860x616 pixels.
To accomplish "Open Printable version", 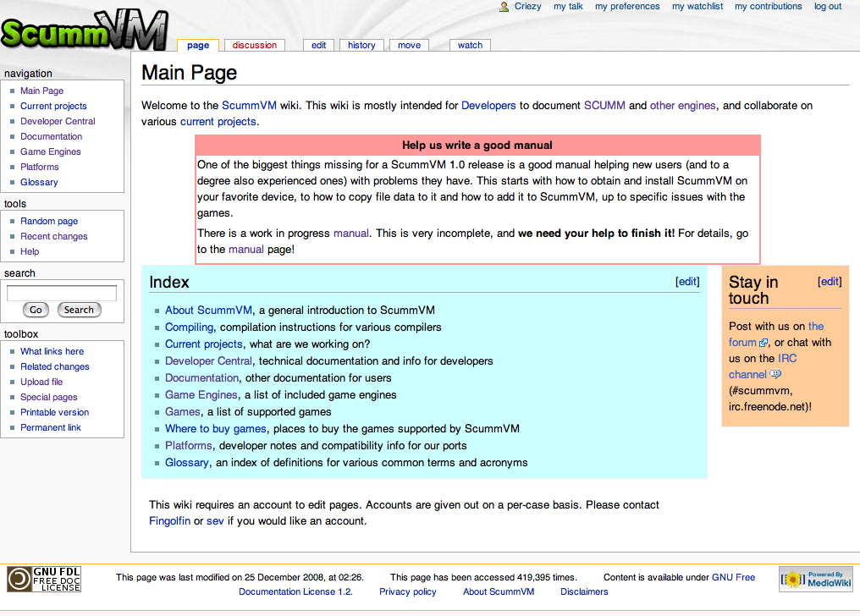I will tap(54, 413).
